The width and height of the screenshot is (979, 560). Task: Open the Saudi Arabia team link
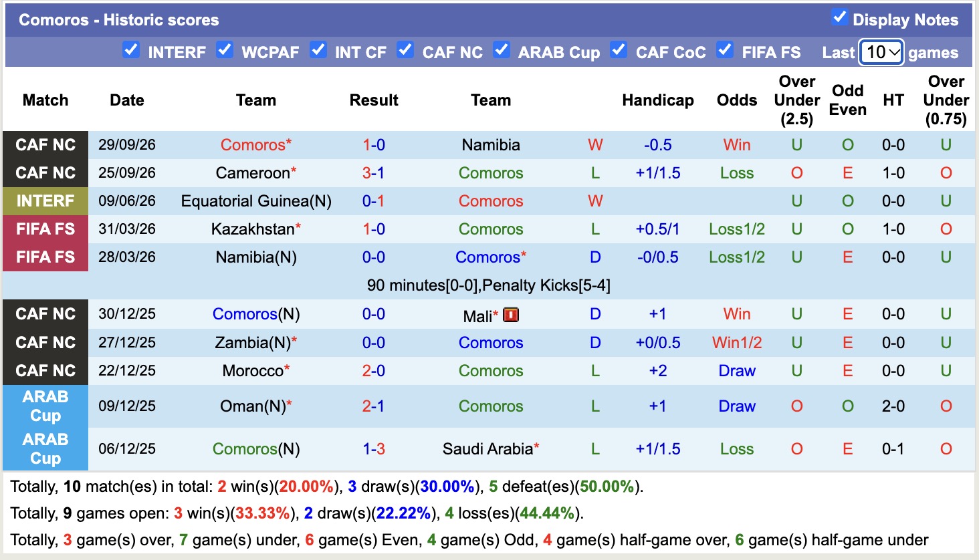coord(487,449)
